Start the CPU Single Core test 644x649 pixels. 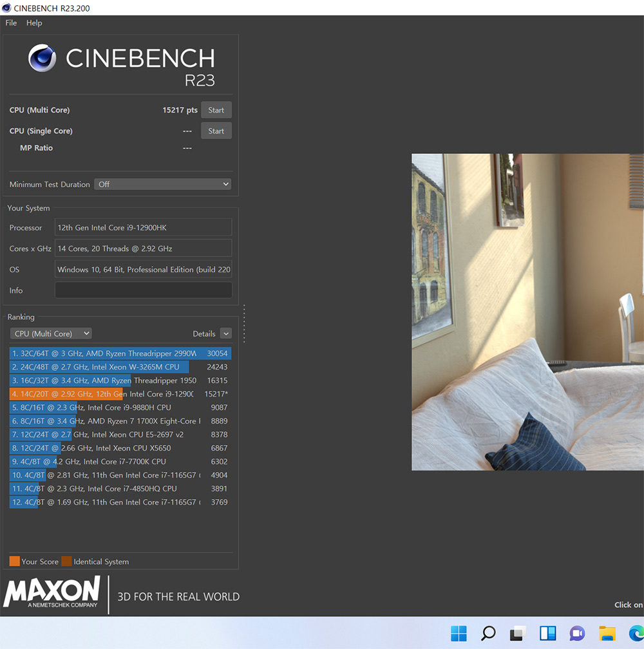216,131
